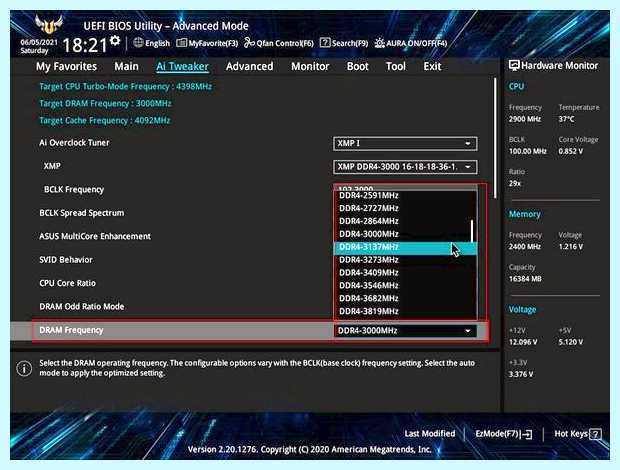
Task: Open Qfan Control(F6)
Action: [x=279, y=43]
